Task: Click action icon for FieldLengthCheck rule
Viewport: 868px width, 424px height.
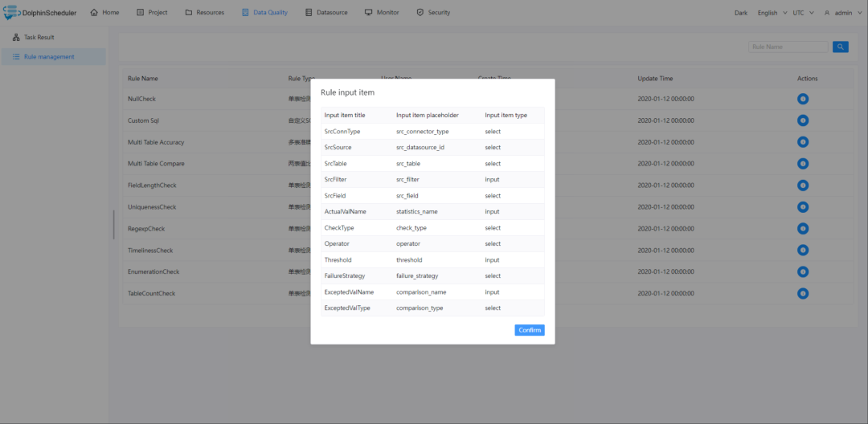Action: point(803,185)
